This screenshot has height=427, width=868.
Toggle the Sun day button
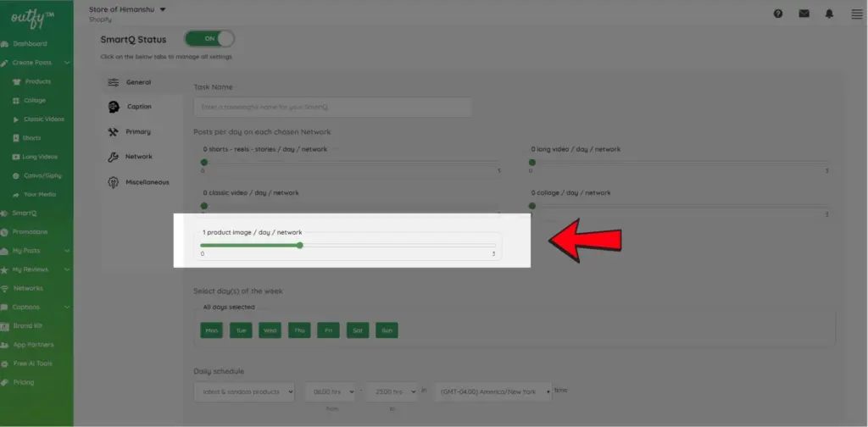(387, 330)
